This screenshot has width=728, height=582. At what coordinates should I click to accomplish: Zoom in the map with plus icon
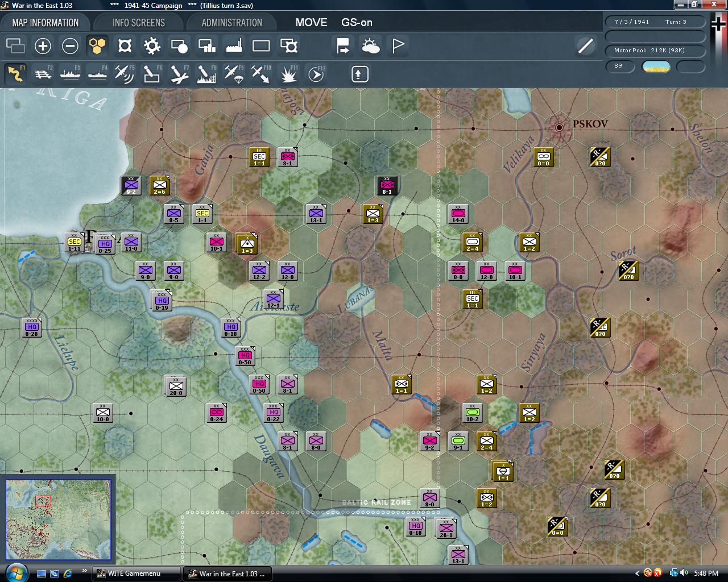[x=43, y=45]
